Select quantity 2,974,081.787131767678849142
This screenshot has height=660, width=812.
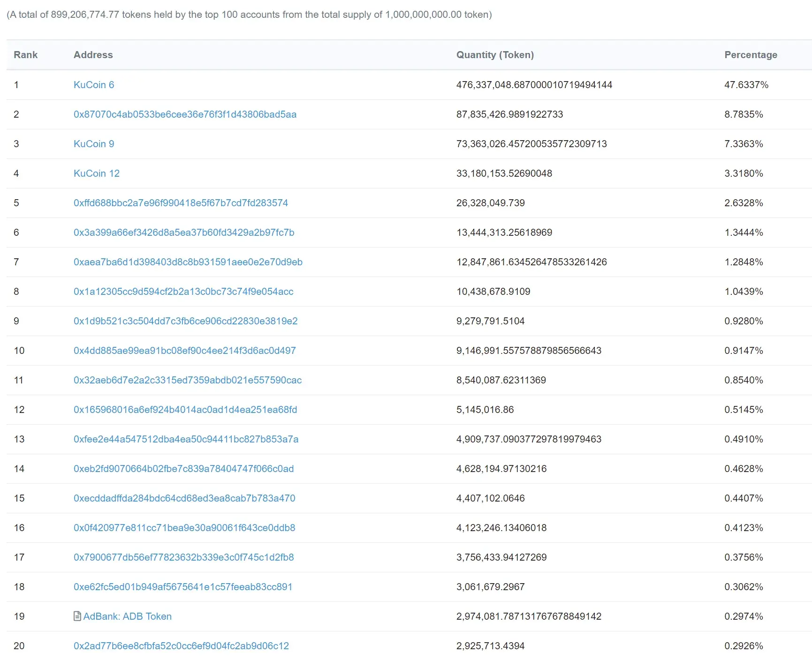pos(529,616)
